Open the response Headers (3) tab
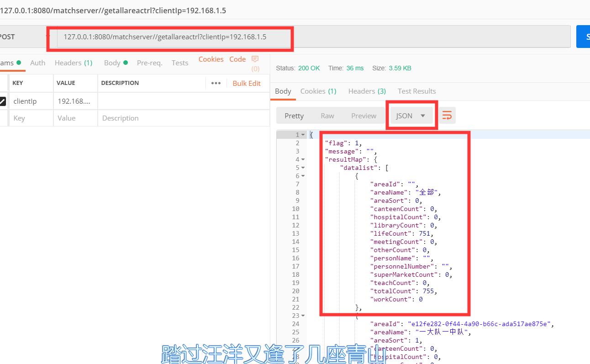The image size is (590, 364). point(367,91)
